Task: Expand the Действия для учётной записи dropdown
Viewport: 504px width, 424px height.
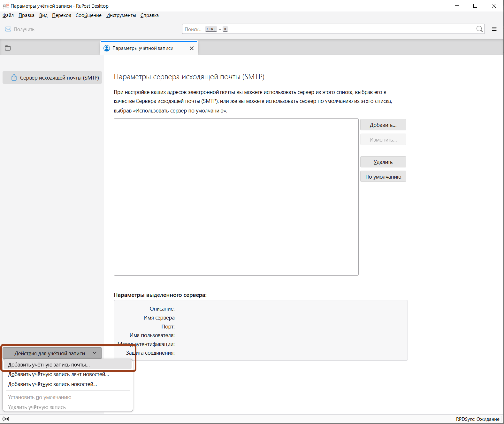Action: click(52, 353)
